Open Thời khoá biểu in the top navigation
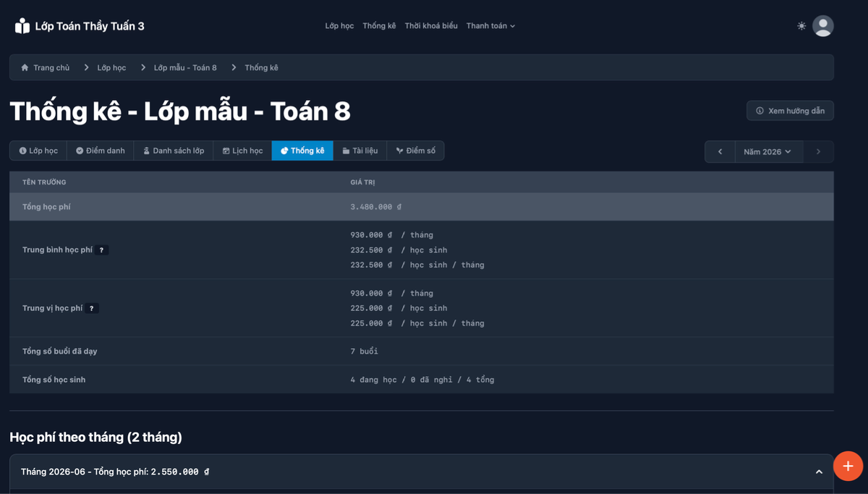 431,26
